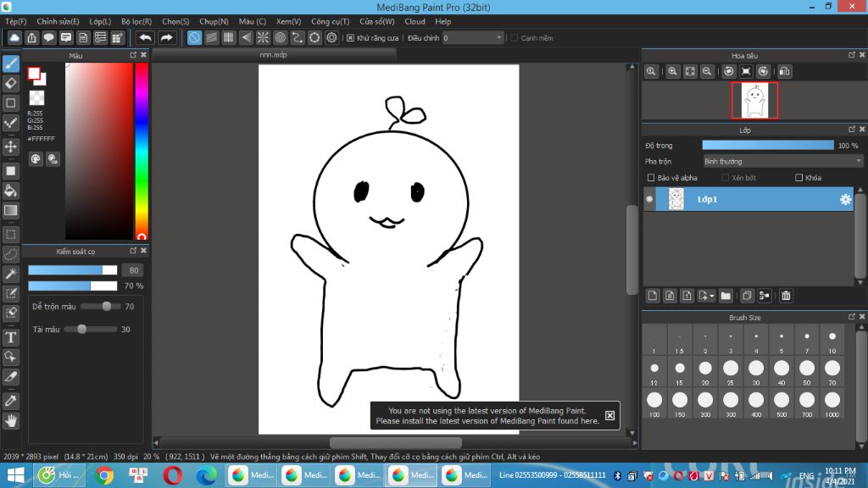Toggle the crisscross grid snap guide
This screenshot has height=488, width=868.
click(x=229, y=37)
